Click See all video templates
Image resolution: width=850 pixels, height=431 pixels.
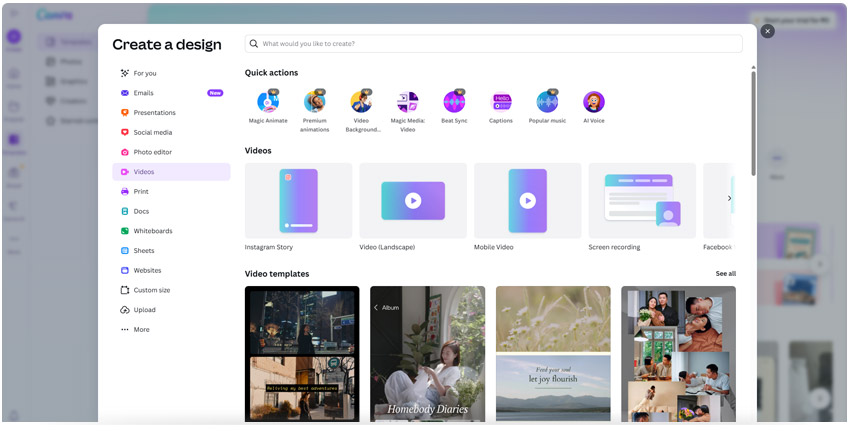tap(725, 273)
